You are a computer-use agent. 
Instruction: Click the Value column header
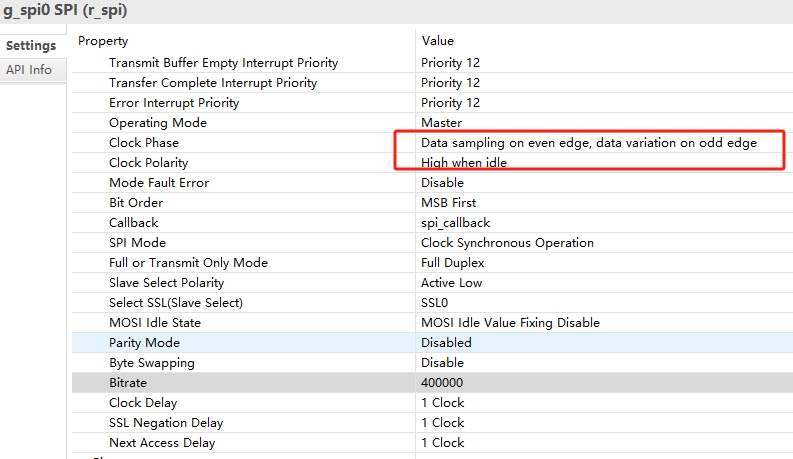click(437, 40)
